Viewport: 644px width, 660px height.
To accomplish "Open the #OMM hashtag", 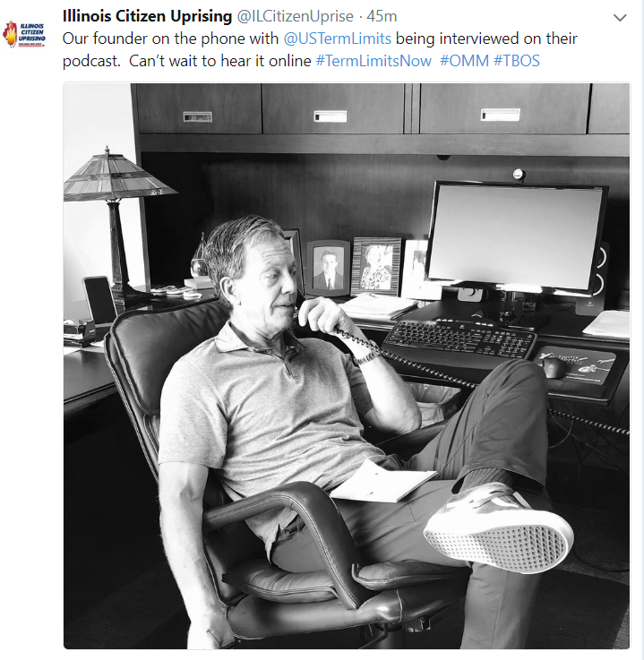I will click(x=464, y=61).
